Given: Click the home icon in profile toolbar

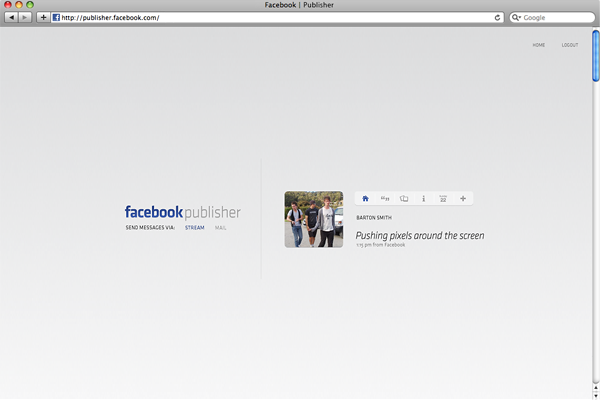Looking at the screenshot, I should [x=366, y=199].
